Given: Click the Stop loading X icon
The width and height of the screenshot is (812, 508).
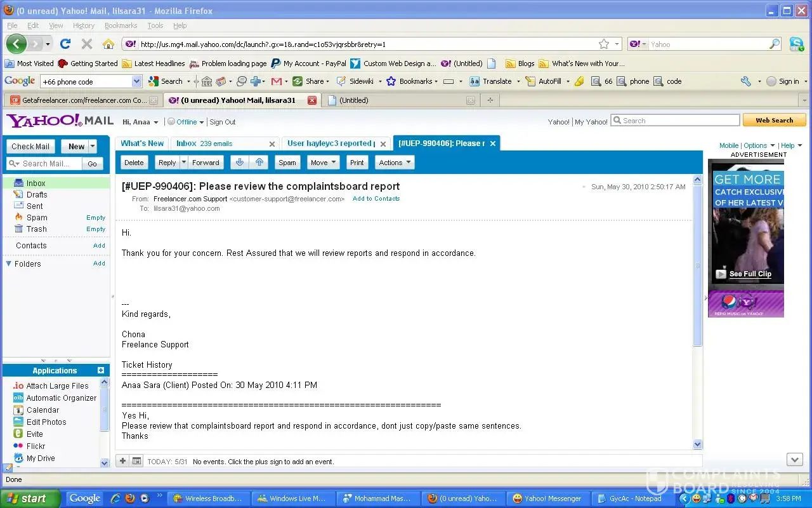Looking at the screenshot, I should [x=87, y=44].
